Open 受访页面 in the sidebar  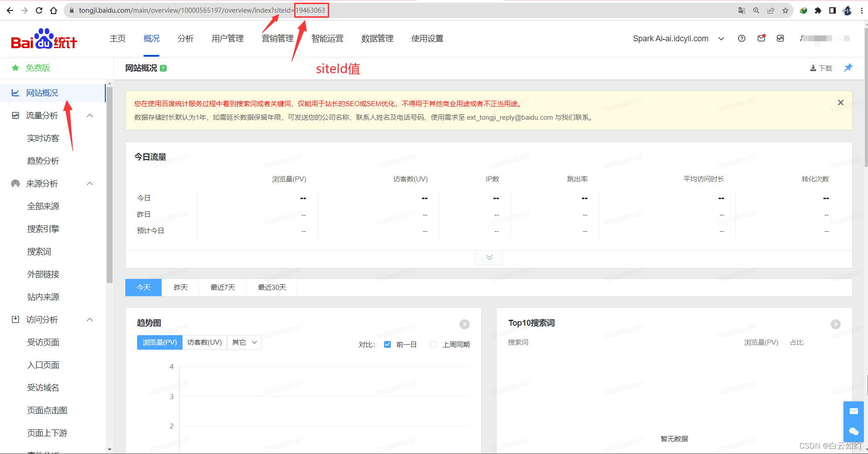point(43,342)
